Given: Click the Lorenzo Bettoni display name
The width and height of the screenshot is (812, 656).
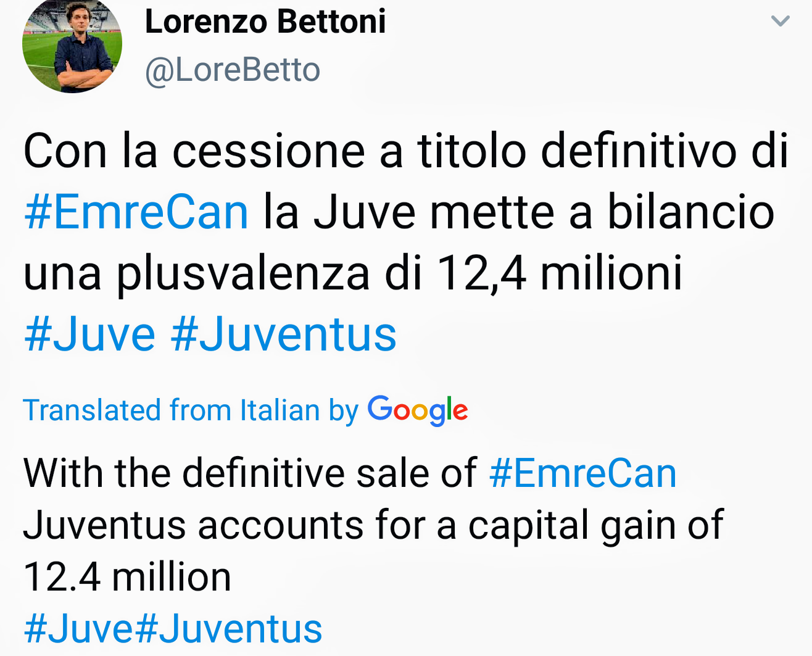Looking at the screenshot, I should pyautogui.click(x=265, y=22).
